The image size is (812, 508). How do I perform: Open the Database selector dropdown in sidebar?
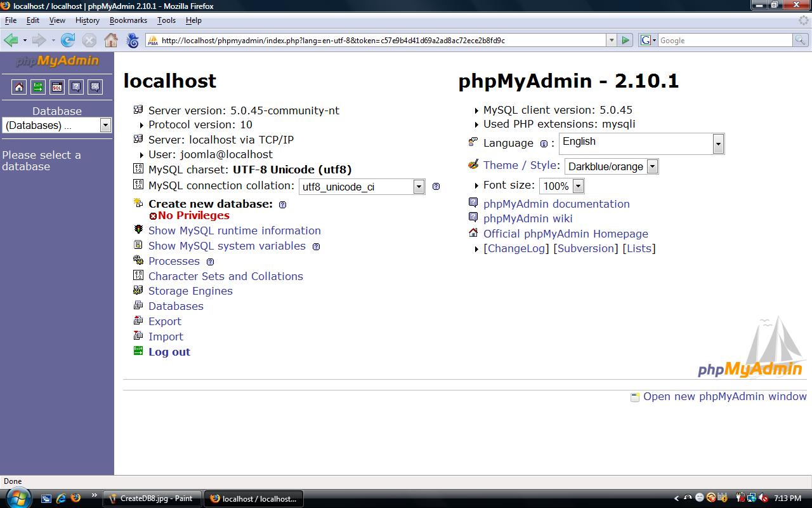(x=57, y=125)
